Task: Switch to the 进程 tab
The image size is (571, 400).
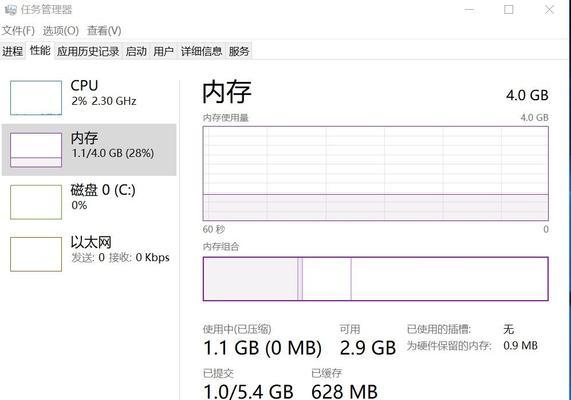Action: tap(13, 51)
